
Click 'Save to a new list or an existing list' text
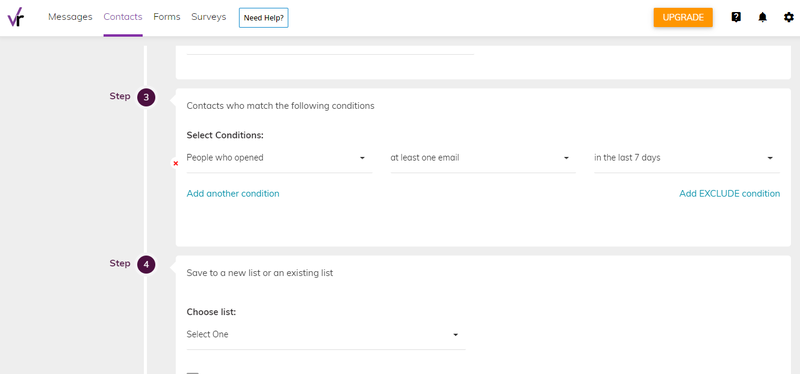[x=260, y=273]
